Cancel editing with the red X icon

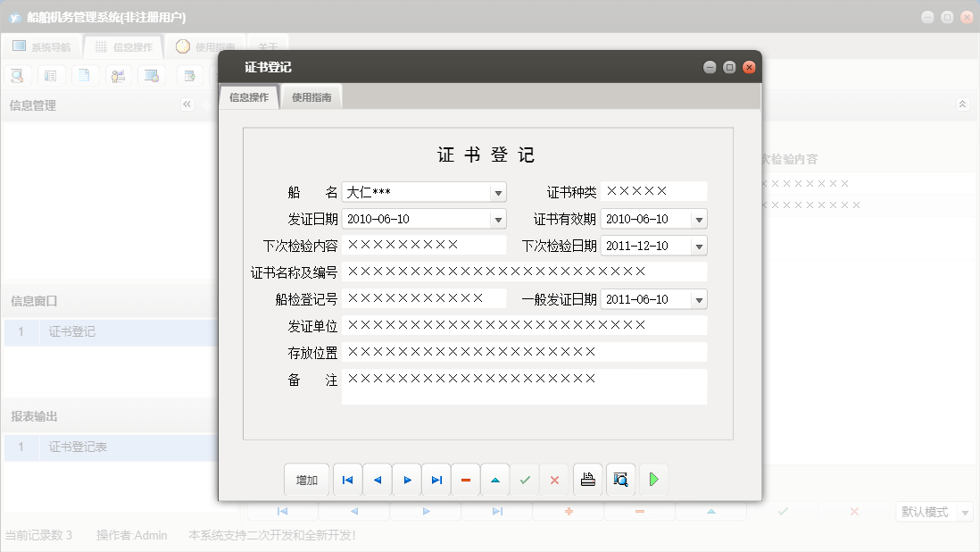[554, 480]
